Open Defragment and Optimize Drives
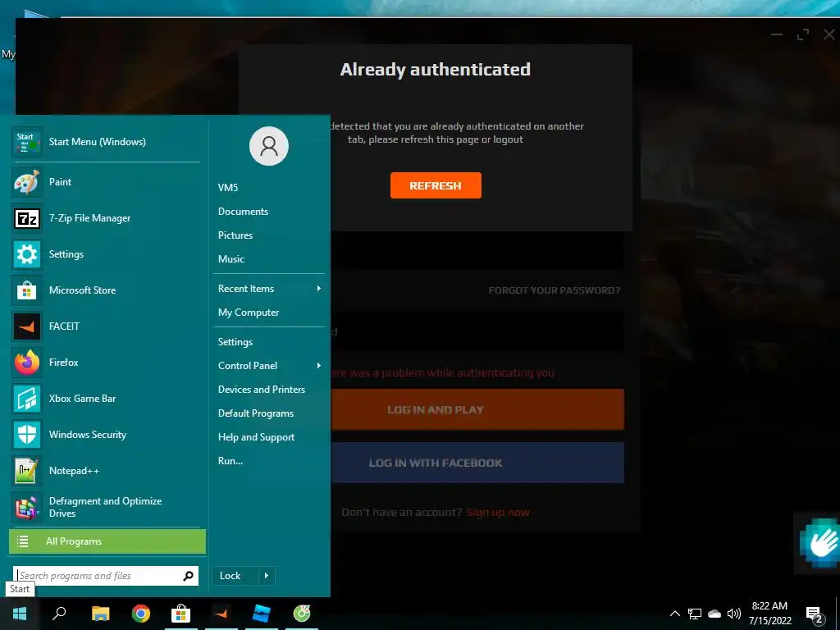The width and height of the screenshot is (840, 630). coord(107,507)
